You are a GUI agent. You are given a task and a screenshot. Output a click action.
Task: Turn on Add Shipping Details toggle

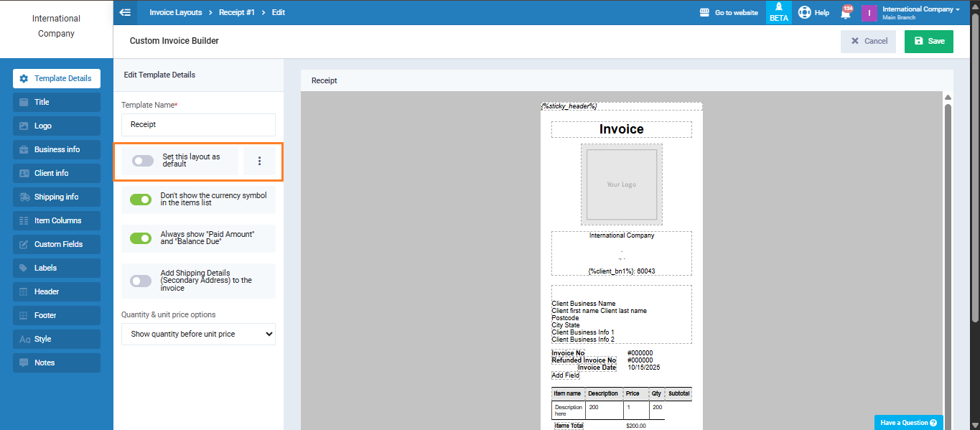(x=141, y=281)
